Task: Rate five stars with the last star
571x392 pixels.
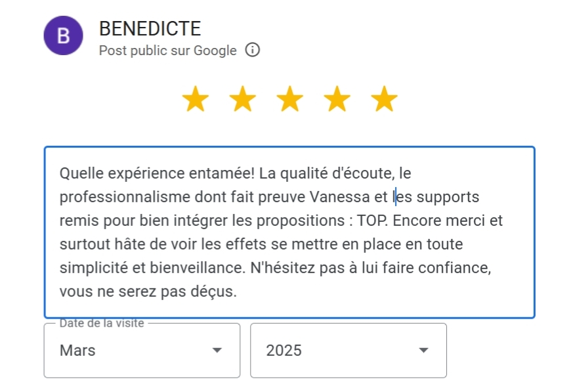Action: tap(385, 100)
